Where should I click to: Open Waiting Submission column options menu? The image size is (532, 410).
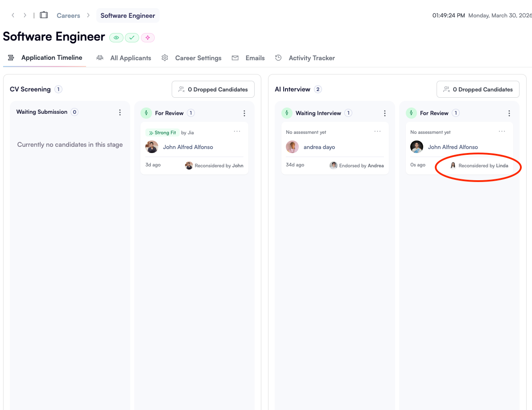tap(120, 113)
